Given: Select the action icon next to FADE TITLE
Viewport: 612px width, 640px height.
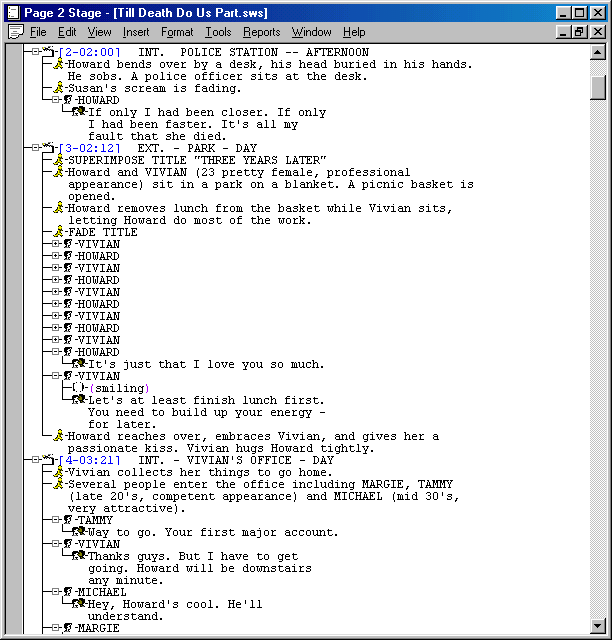Looking at the screenshot, I should pos(59,232).
